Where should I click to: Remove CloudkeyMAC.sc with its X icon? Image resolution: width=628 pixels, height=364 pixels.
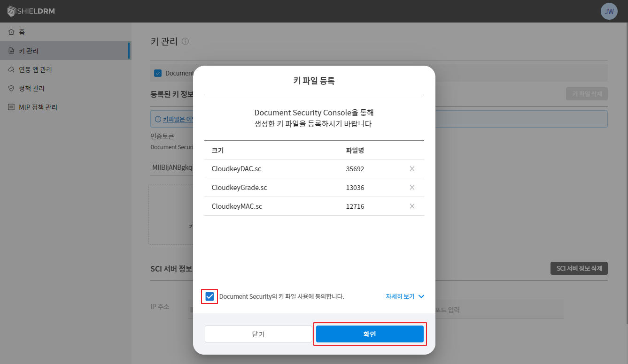pos(412,206)
